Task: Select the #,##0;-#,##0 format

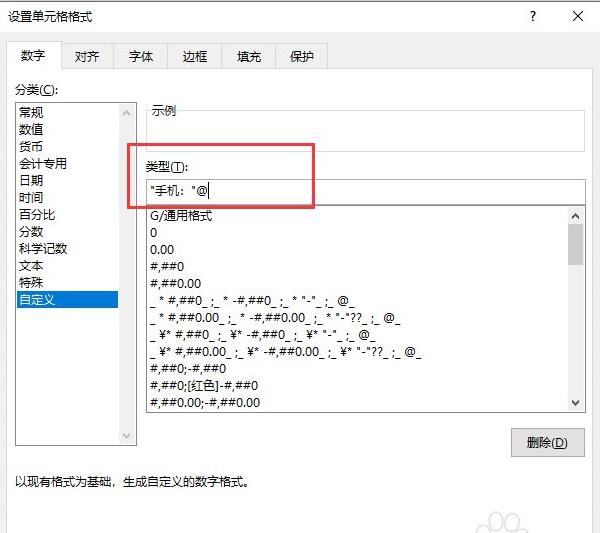Action: 358,368
